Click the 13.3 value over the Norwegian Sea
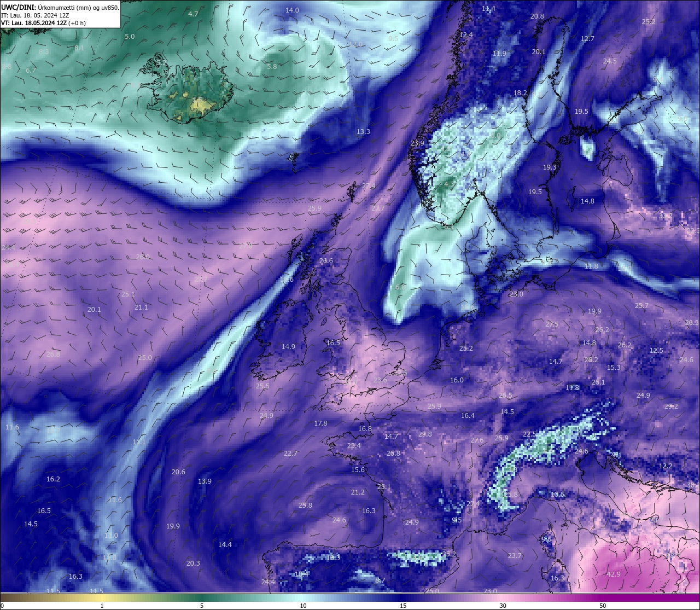This screenshot has width=700, height=610. (x=363, y=132)
